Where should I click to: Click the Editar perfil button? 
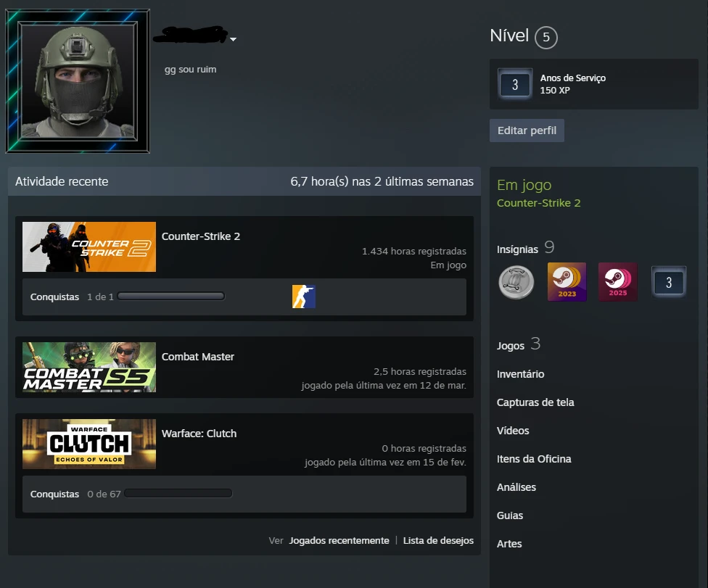tap(527, 131)
